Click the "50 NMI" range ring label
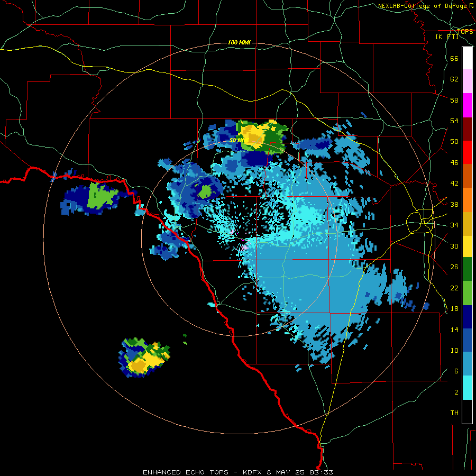This screenshot has height=476, width=476. coord(239,140)
